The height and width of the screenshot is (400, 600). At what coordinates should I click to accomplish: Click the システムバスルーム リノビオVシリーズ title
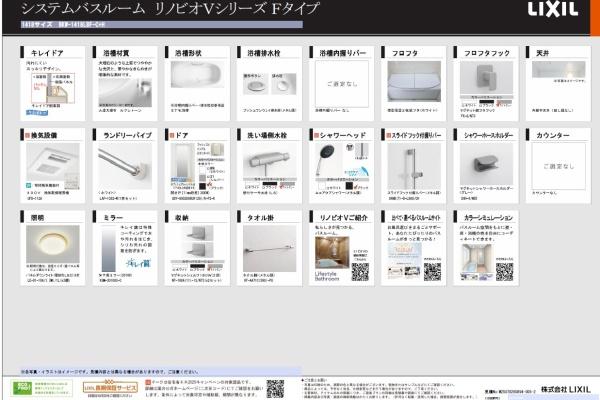coord(170,8)
